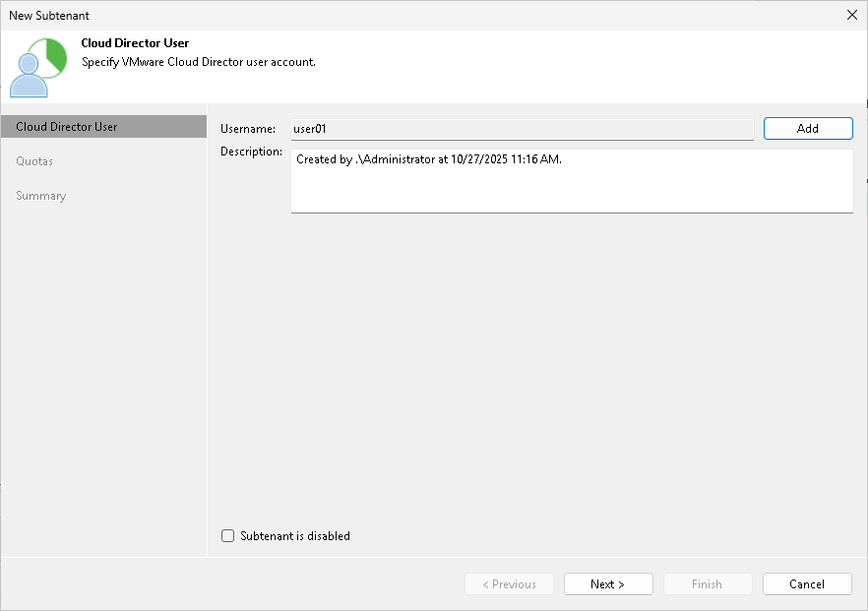Enable the Subtenant is disabled checkbox
Screen dimensions: 868x611
coord(227,535)
